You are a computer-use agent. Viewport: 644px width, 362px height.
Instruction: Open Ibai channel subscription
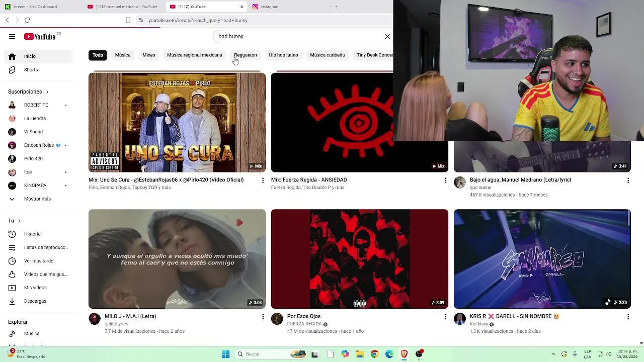[x=39, y=172]
